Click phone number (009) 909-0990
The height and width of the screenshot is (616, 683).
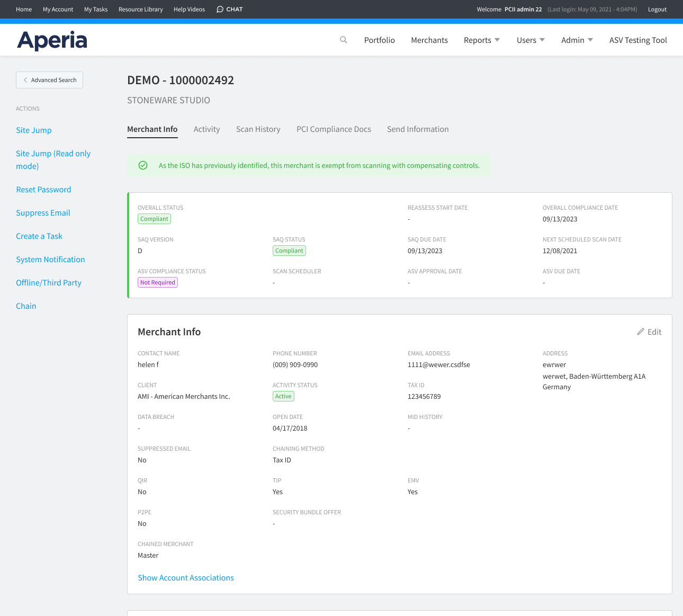(x=295, y=365)
